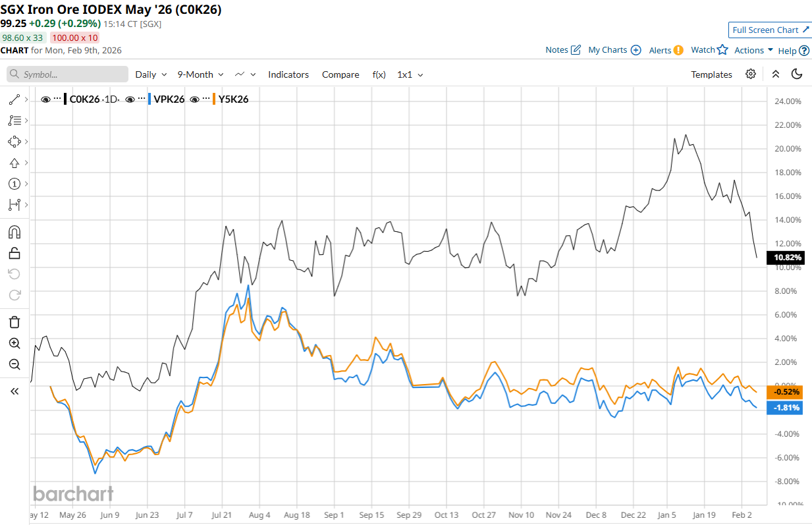Select the trend line drawing tool
The height and width of the screenshot is (525, 812).
pos(14,99)
